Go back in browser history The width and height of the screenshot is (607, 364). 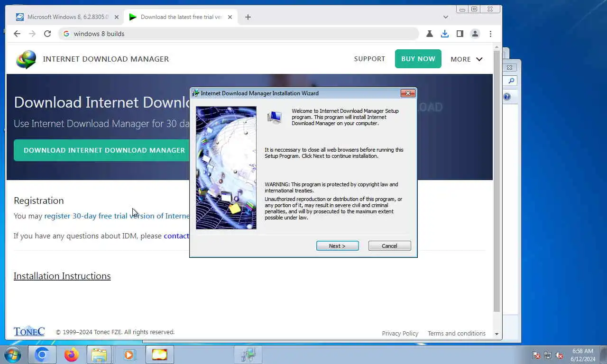(x=17, y=34)
